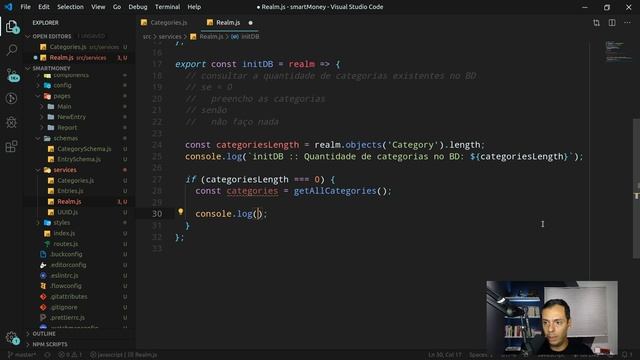Open the Debug menu
Screen dimensions: 640x360
coord(138,7)
